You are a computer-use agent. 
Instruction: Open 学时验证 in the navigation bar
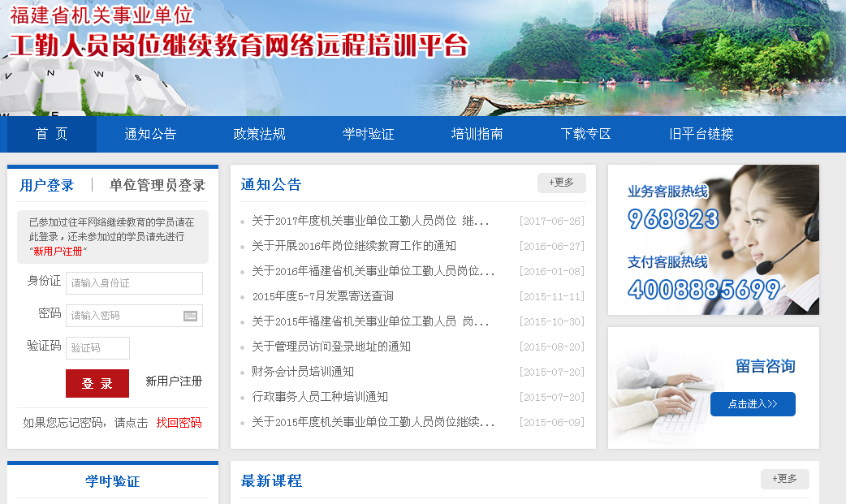[368, 135]
